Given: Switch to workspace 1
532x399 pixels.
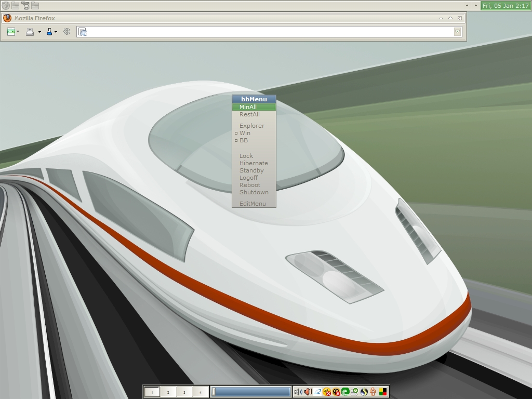Looking at the screenshot, I should (x=152, y=392).
